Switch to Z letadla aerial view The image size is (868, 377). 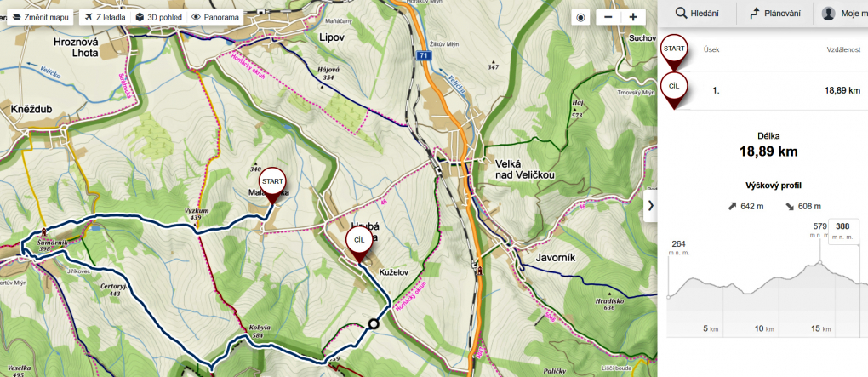coord(105,17)
